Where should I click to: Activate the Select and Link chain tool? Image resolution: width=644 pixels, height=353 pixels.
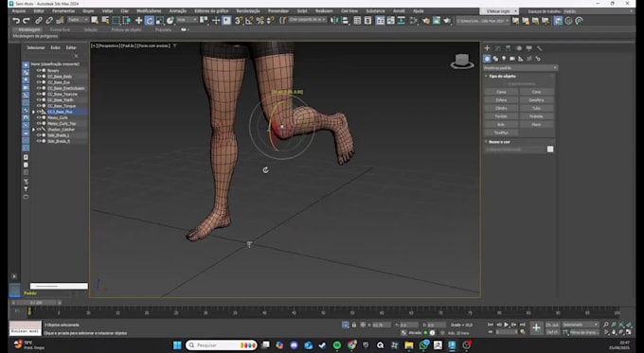pyautogui.click(x=39, y=21)
